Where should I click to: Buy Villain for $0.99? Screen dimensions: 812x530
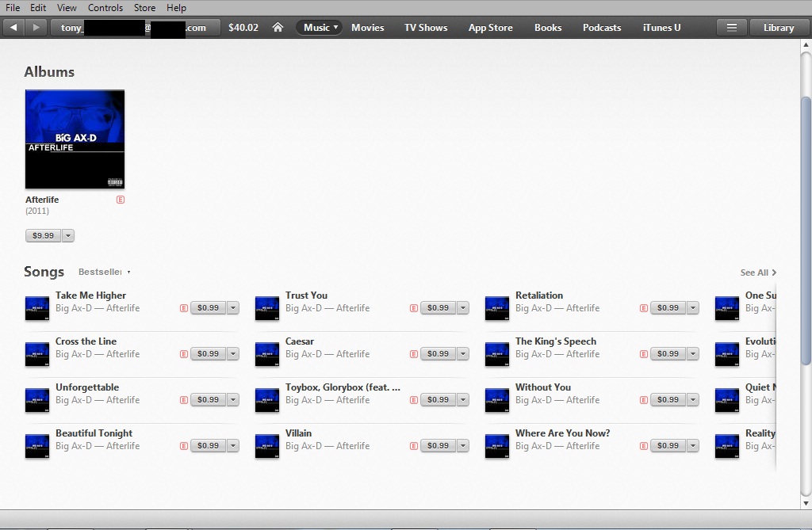pos(438,446)
